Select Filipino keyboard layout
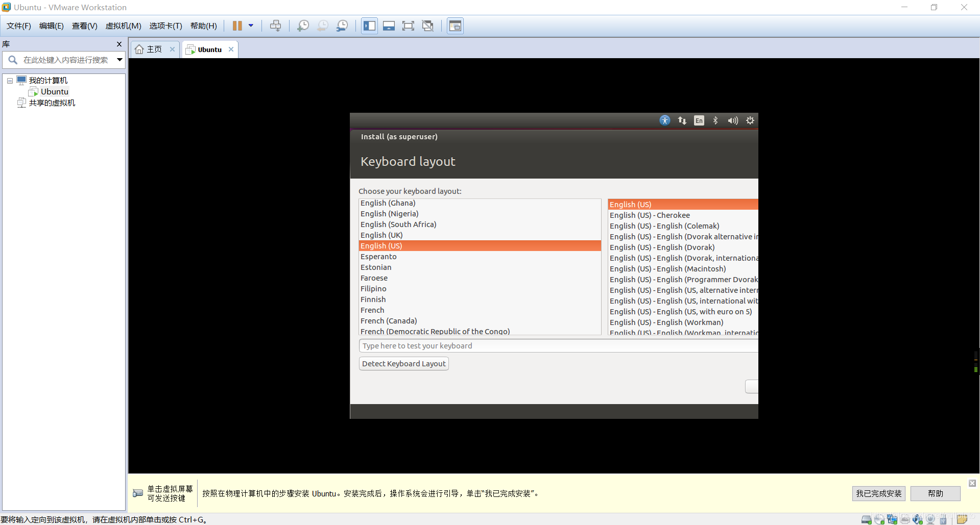 (480, 289)
